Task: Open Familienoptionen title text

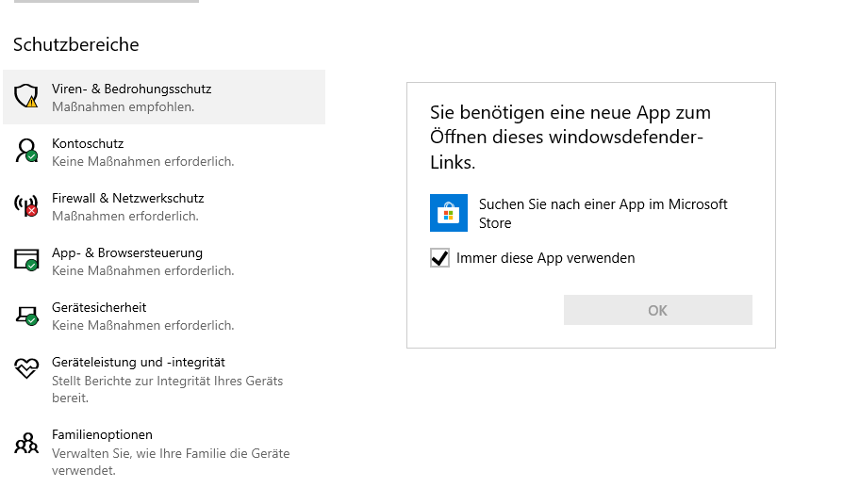Action: coord(102,434)
